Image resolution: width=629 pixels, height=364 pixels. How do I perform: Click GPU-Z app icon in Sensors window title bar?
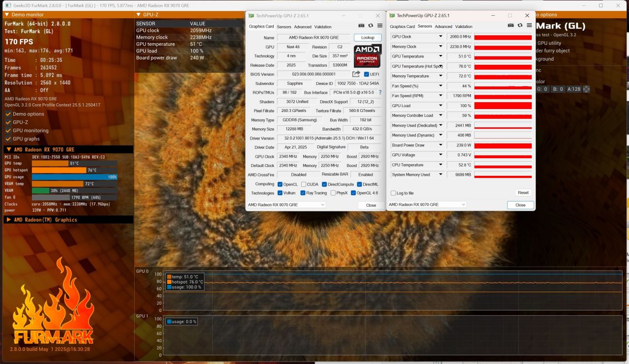click(392, 16)
